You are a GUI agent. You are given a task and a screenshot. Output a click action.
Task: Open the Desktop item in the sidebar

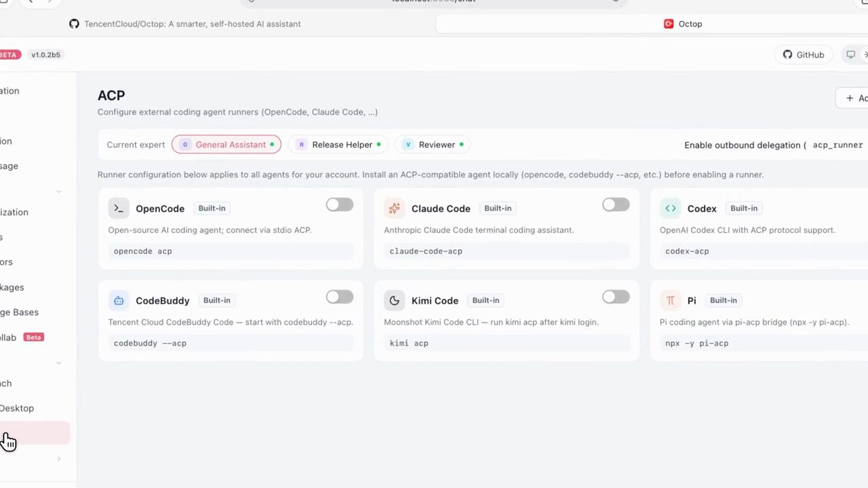click(x=17, y=408)
